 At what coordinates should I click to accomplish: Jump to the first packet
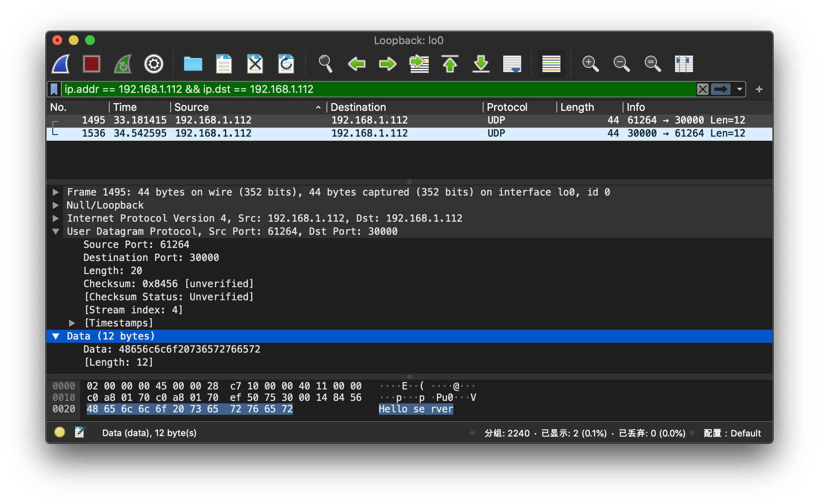(x=450, y=64)
